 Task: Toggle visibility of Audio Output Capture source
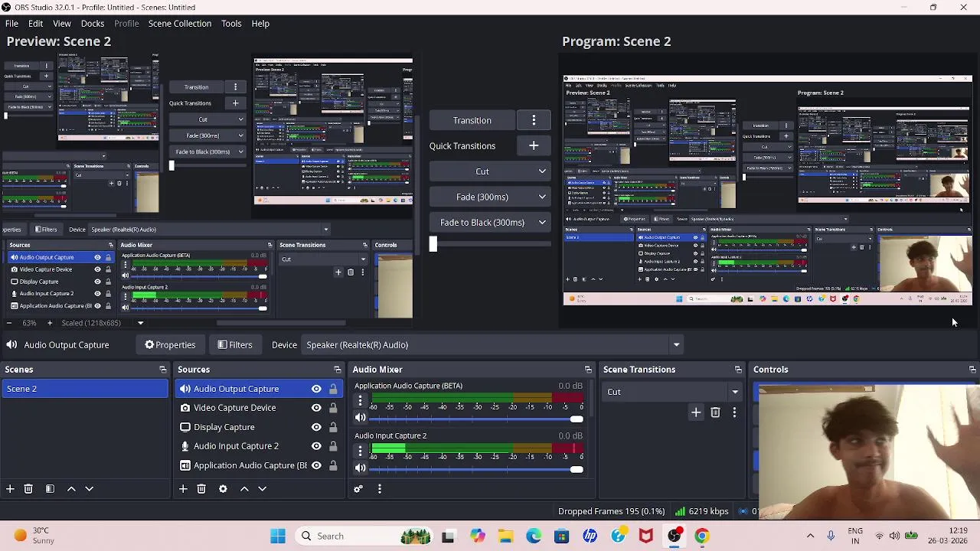pos(316,389)
